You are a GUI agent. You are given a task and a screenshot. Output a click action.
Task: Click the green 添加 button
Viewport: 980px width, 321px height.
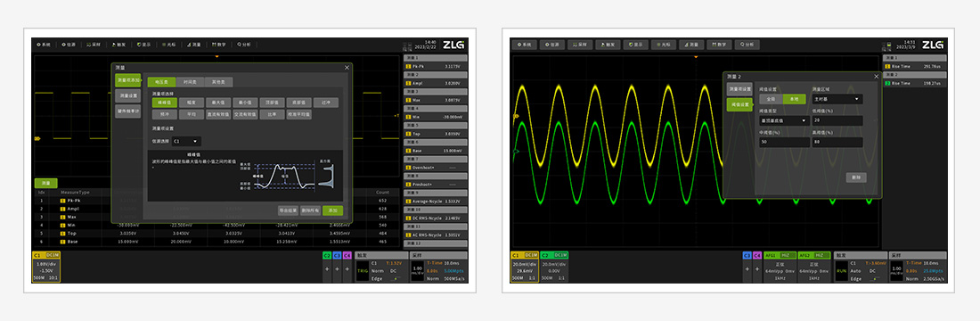tap(332, 210)
